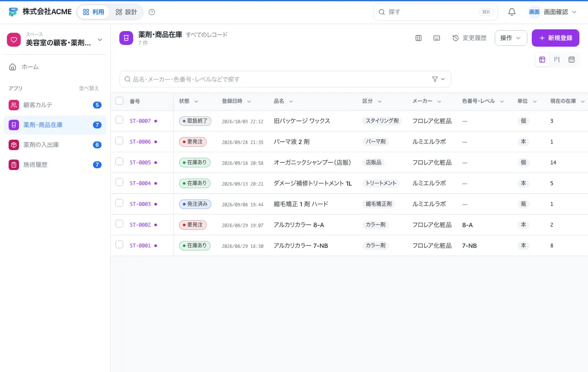Open record ST-0004 link
Image resolution: width=588 pixels, height=372 pixels.
140,183
